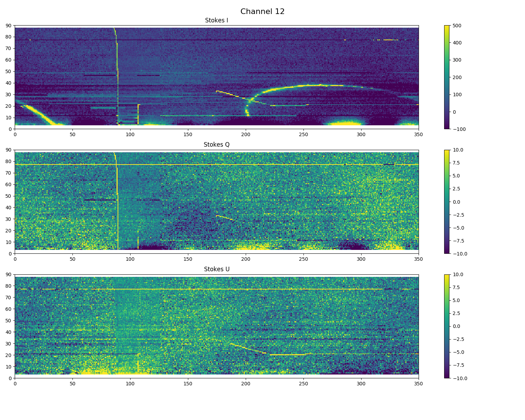Click the 250 x-axis tick under Stokes U
Image resolution: width=525 pixels, height=420 pixels.
(303, 383)
